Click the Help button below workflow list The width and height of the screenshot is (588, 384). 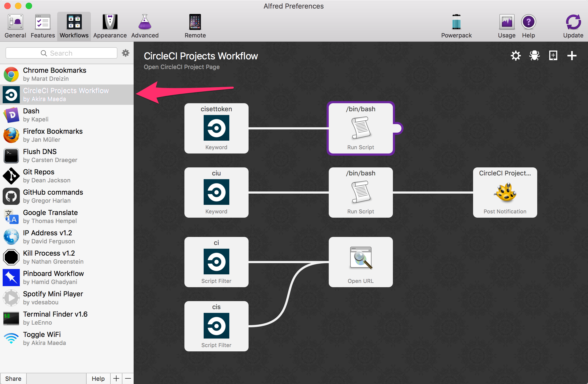(x=98, y=378)
